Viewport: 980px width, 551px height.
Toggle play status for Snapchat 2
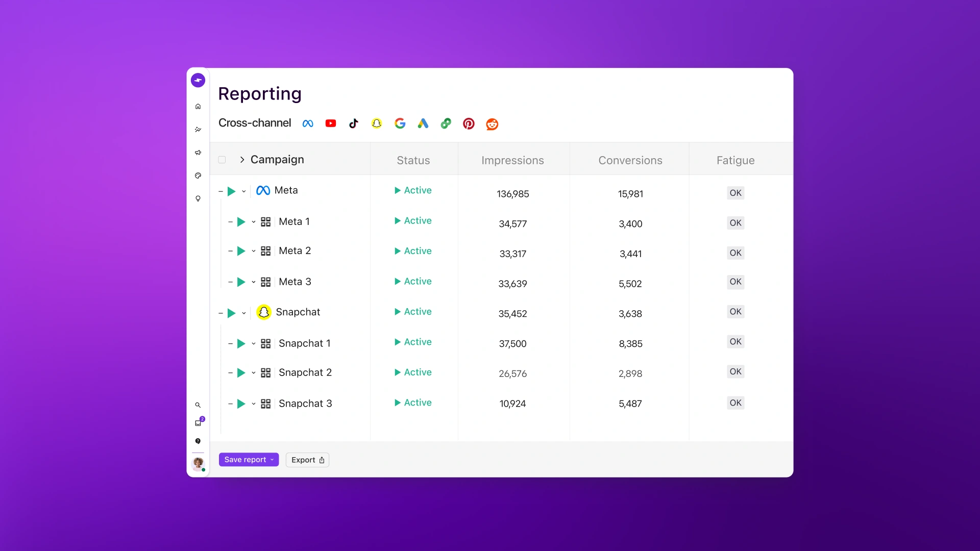pyautogui.click(x=241, y=373)
